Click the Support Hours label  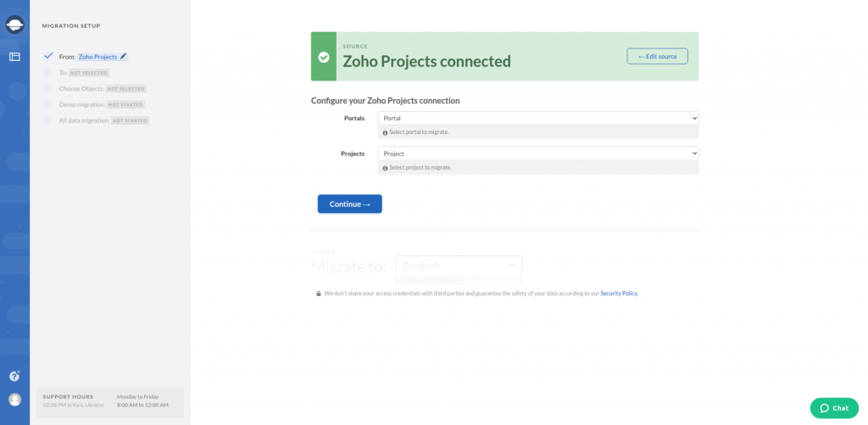[68, 397]
